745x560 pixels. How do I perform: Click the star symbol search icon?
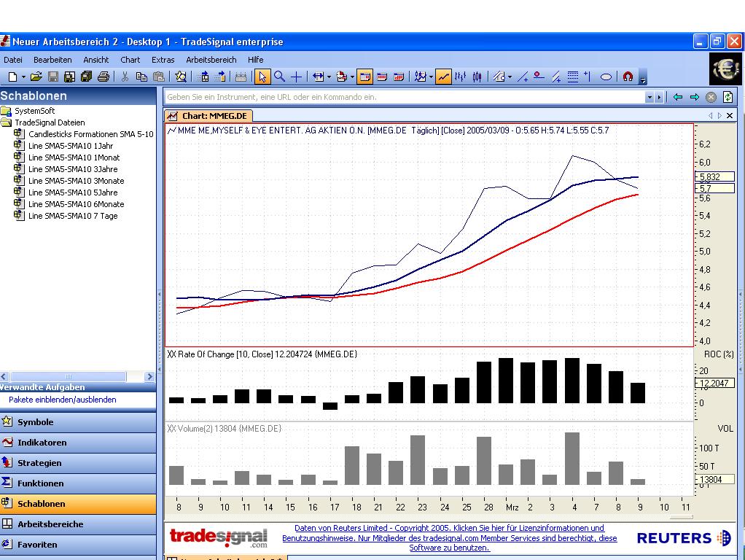tap(181, 77)
